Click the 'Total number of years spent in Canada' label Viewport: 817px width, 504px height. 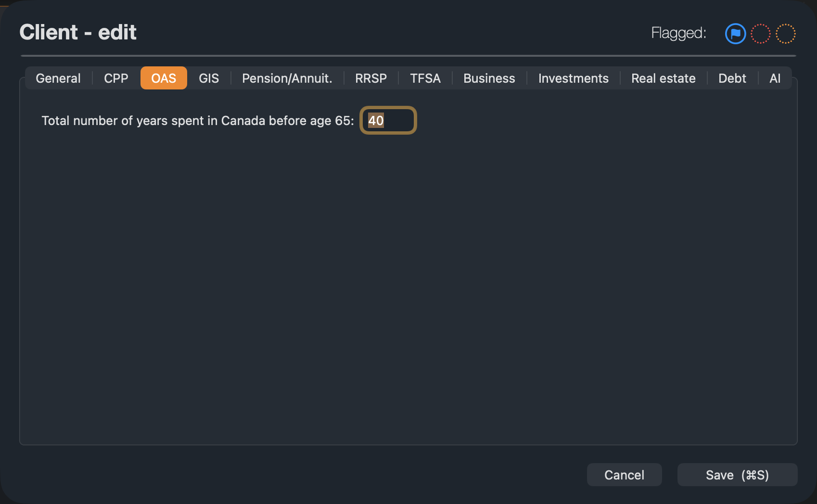click(198, 121)
